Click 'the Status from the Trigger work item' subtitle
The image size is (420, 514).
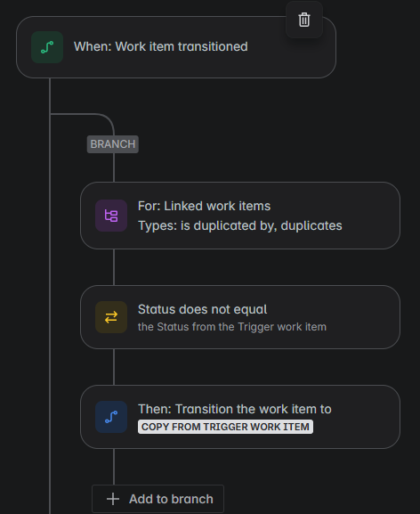232,327
